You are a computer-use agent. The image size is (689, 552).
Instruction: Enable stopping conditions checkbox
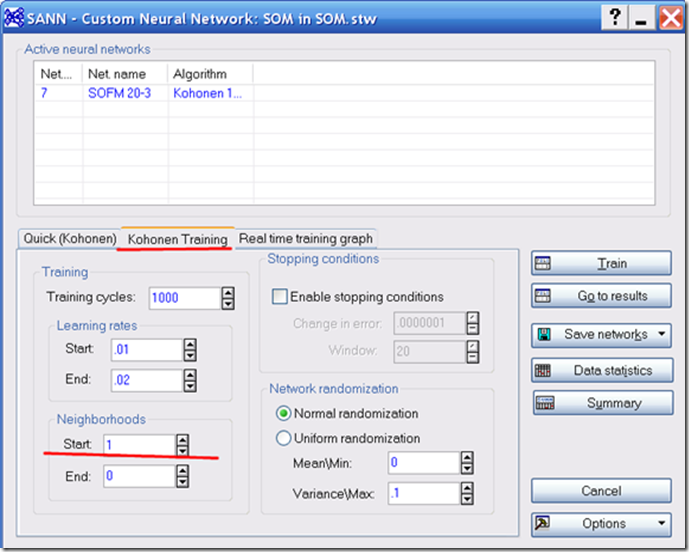(x=280, y=297)
